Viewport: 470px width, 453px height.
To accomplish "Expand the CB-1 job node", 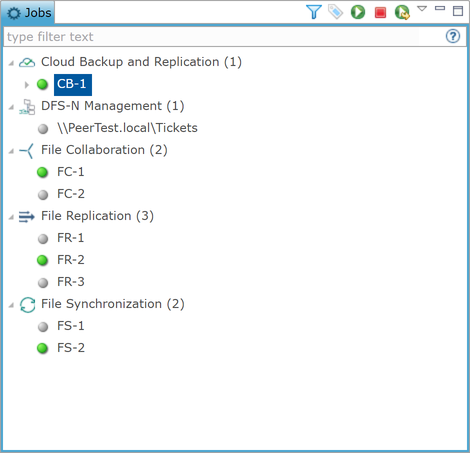I will [27, 85].
